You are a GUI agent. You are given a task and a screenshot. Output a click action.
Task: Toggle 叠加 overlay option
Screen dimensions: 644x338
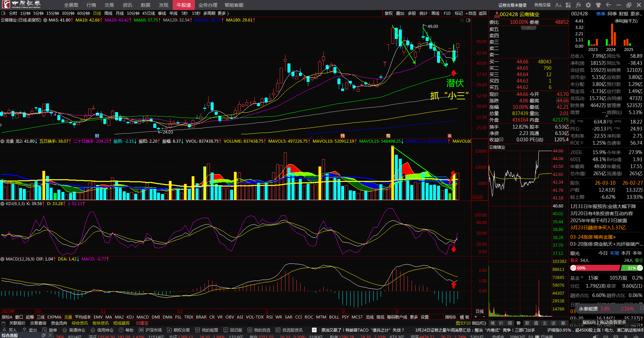coord(400,13)
